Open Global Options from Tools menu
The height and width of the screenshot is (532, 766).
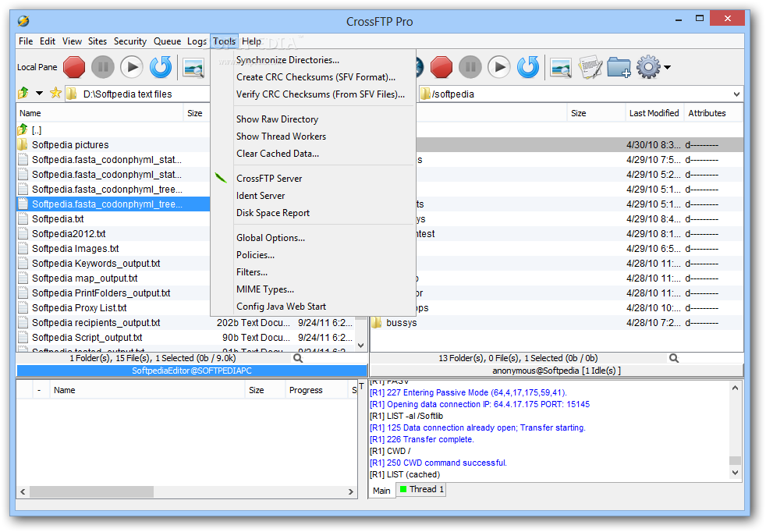coord(313,238)
